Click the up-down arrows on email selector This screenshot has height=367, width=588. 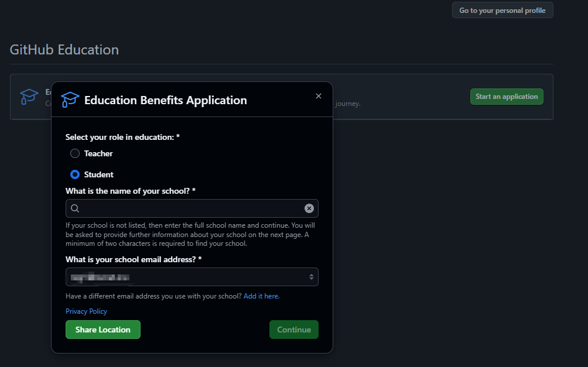[x=312, y=277]
